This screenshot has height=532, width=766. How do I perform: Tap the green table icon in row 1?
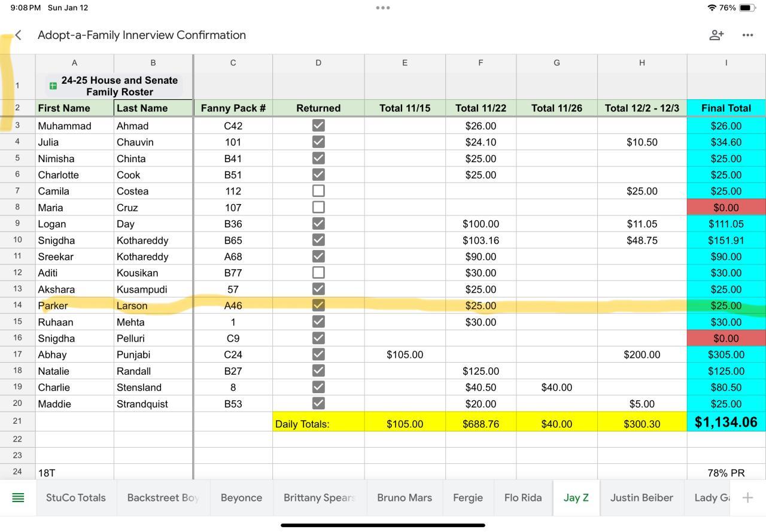pos(53,86)
